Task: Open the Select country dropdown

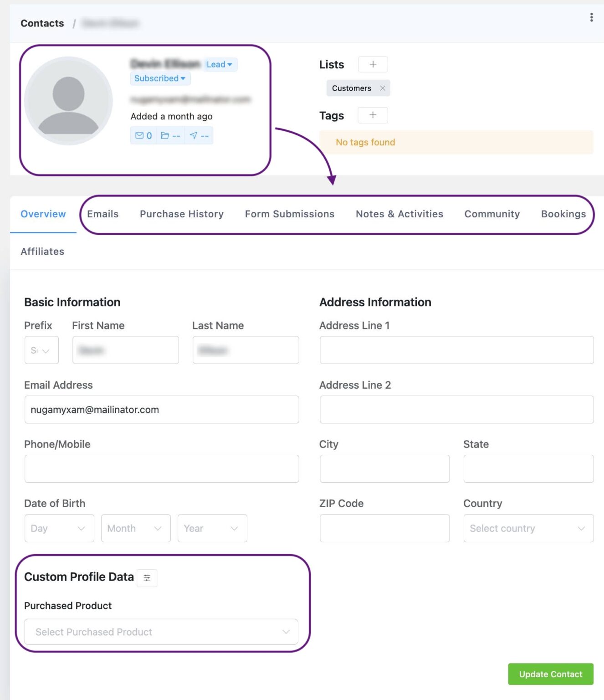Action: coord(528,528)
